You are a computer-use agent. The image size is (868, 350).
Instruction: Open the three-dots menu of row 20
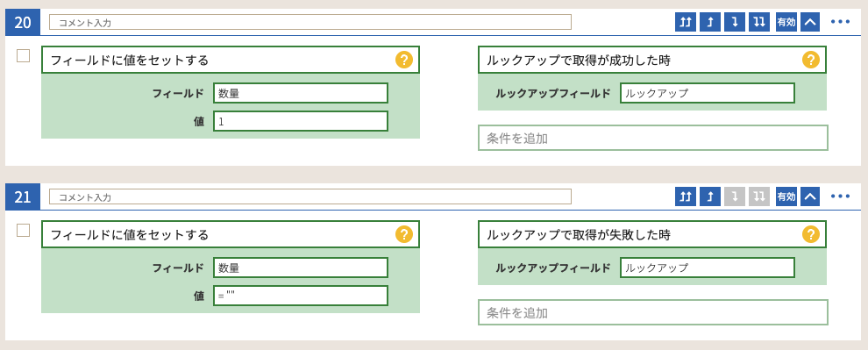pyautogui.click(x=840, y=22)
